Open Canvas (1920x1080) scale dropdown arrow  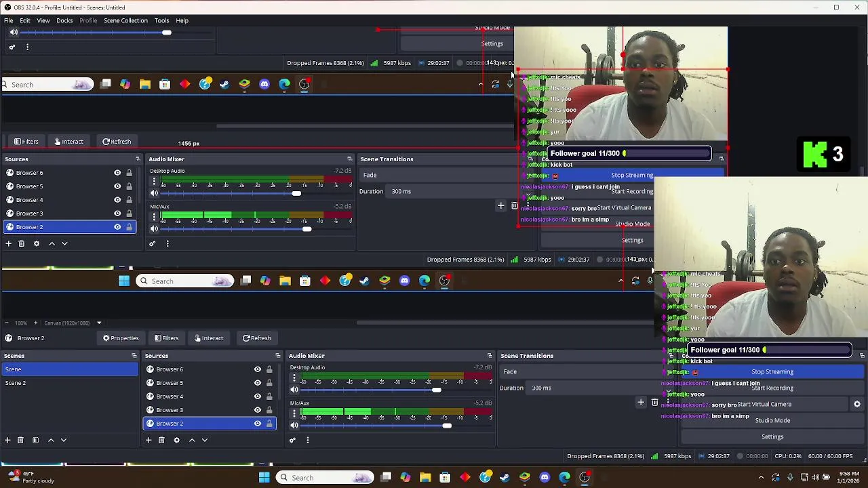99,323
